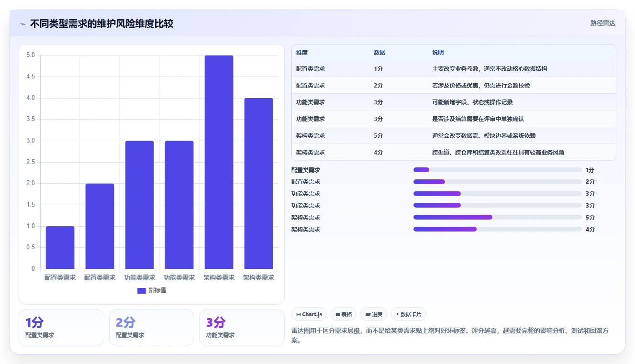Screen dimensions: 635x364
Task: Click the 数据卡片 chip sparkle icon
Action: pyautogui.click(x=397, y=314)
